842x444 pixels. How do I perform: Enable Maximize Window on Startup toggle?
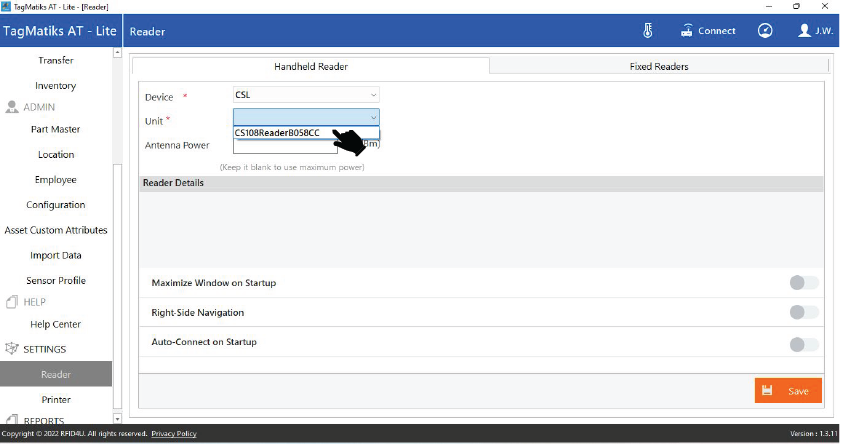(x=803, y=283)
